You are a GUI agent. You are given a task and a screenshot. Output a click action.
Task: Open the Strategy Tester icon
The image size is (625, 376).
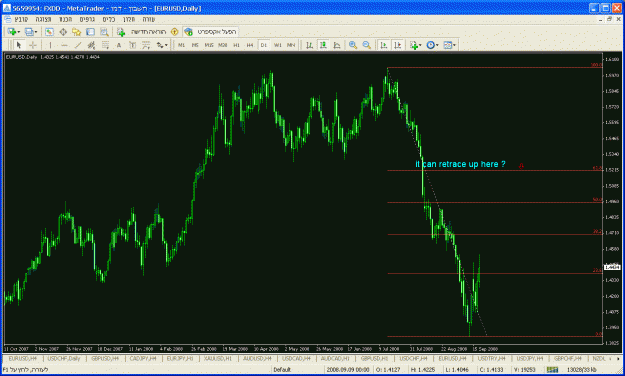(104, 31)
